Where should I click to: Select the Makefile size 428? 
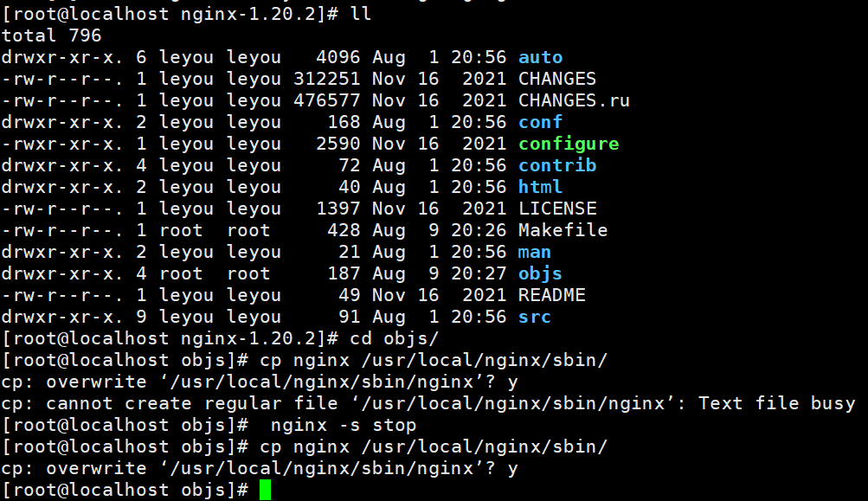pos(344,230)
